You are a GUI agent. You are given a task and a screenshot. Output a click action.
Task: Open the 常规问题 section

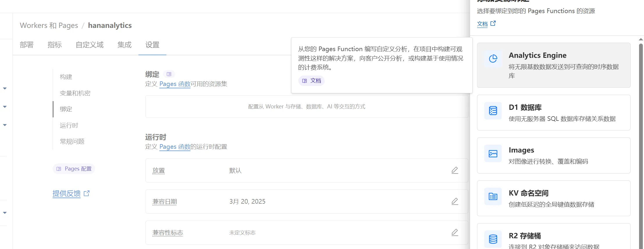pyautogui.click(x=72, y=141)
